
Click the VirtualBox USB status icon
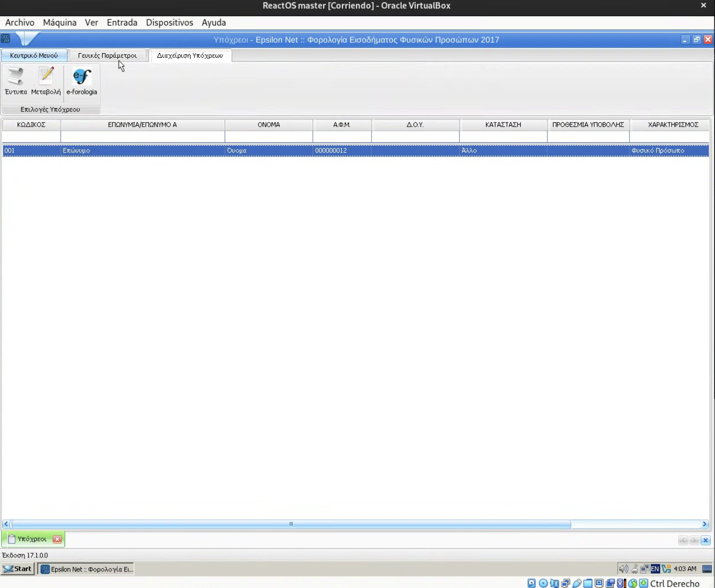pyautogui.click(x=577, y=583)
